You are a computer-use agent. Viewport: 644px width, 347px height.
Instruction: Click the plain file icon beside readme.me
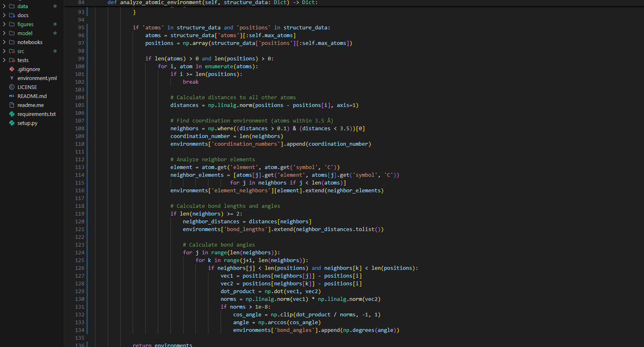[x=12, y=105]
